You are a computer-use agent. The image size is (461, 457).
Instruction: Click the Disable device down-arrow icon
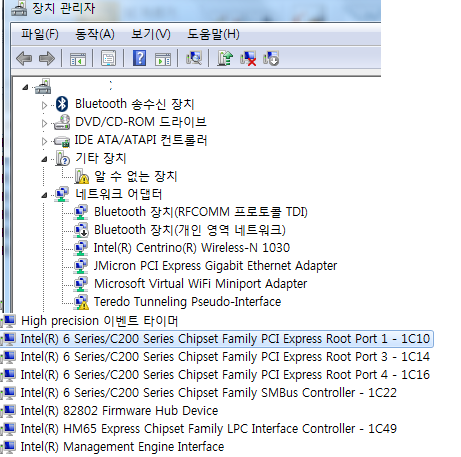click(271, 59)
